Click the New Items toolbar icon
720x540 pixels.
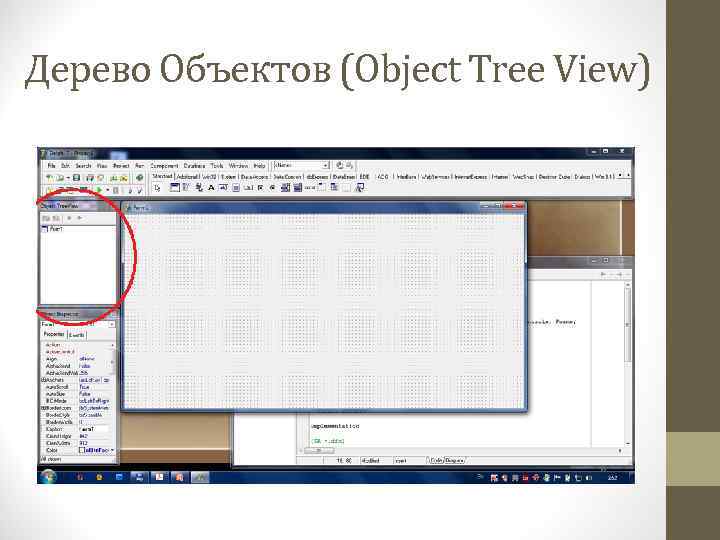coord(49,178)
